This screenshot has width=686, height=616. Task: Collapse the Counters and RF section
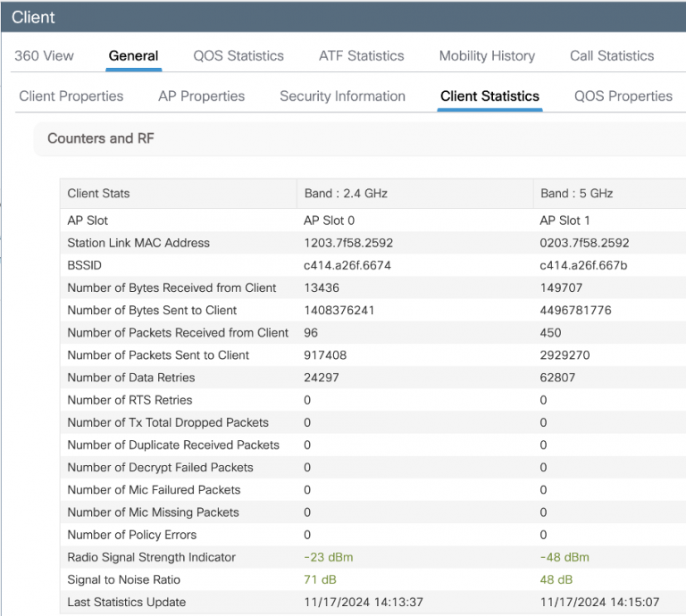pyautogui.click(x=101, y=138)
